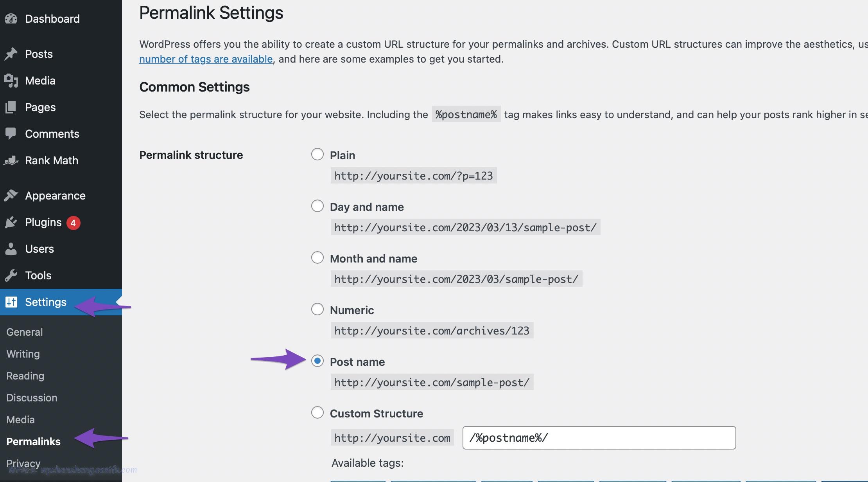Click the Rank Math chart icon
Viewport: 868px width, 482px height.
(11, 160)
